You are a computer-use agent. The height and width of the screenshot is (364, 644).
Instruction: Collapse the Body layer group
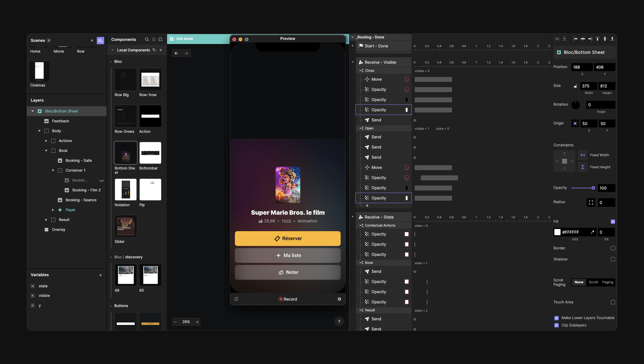click(x=39, y=131)
